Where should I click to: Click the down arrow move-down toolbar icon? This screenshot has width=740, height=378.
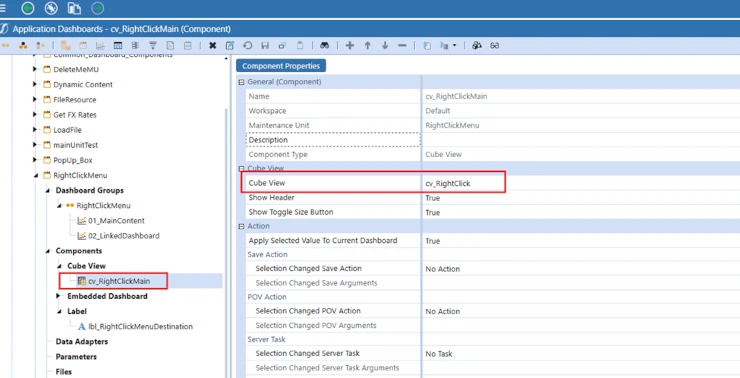(x=385, y=46)
